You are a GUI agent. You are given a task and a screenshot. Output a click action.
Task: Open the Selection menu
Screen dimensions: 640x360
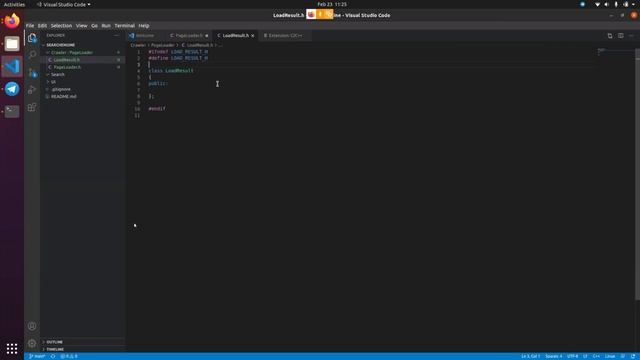point(61,26)
